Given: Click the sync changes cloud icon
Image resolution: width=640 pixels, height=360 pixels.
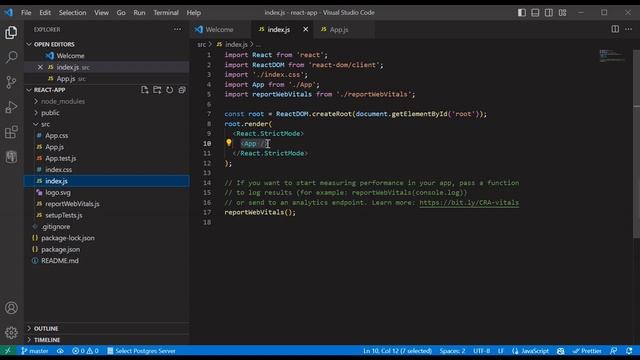Looking at the screenshot, I should click(60, 351).
